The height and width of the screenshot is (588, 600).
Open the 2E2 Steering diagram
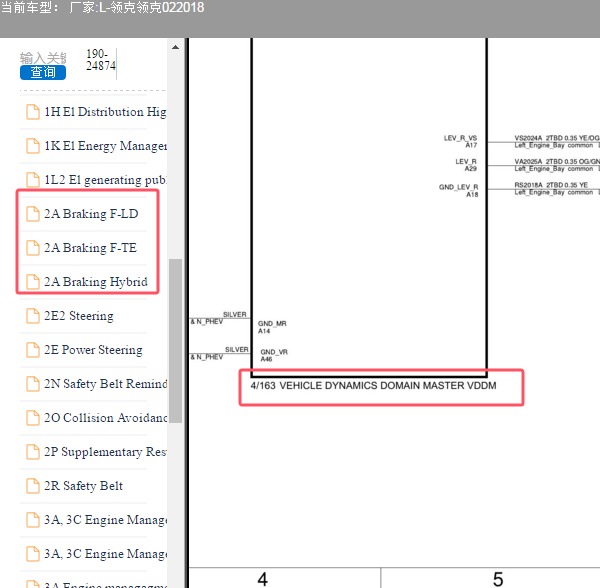79,316
